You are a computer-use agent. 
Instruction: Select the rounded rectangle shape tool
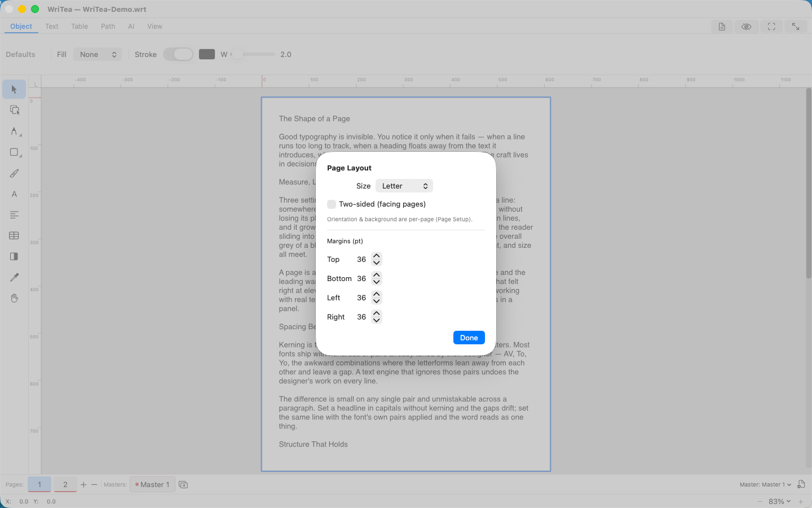click(x=14, y=152)
